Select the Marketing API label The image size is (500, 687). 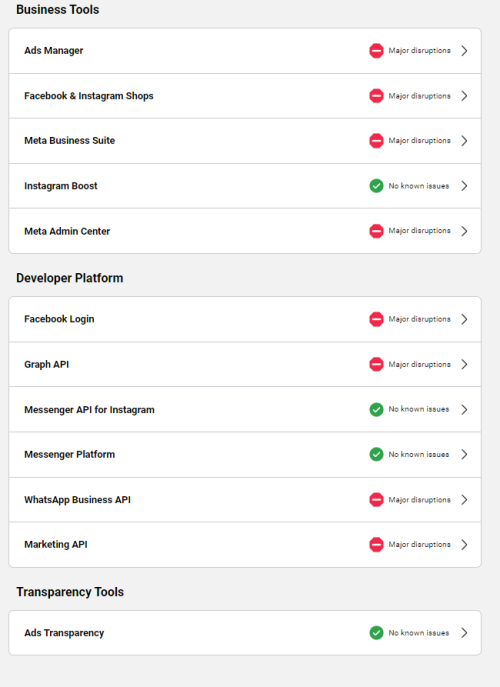[56, 545]
